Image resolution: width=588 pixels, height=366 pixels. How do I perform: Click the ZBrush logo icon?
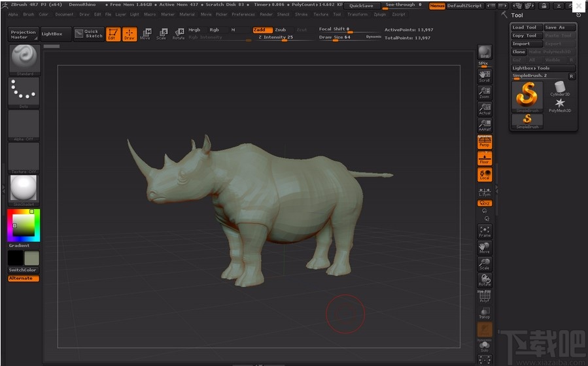5,5
